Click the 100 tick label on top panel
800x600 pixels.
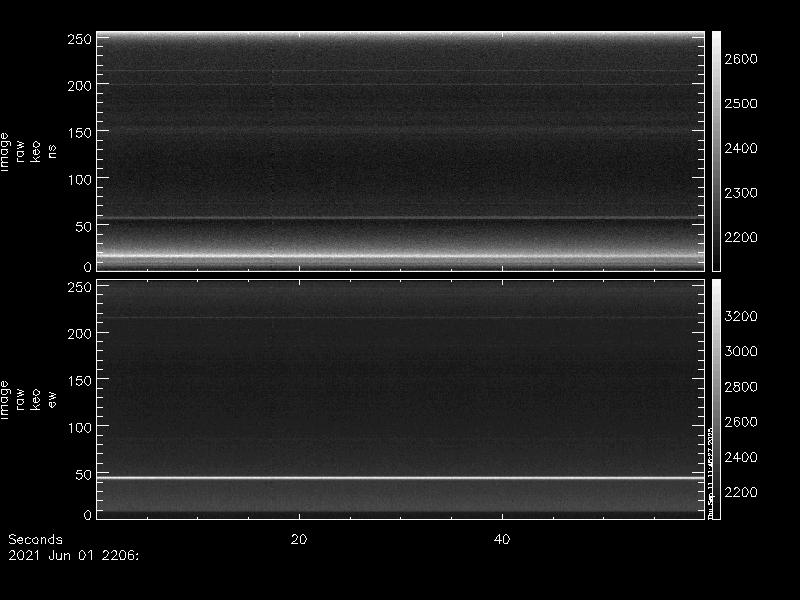point(79,179)
